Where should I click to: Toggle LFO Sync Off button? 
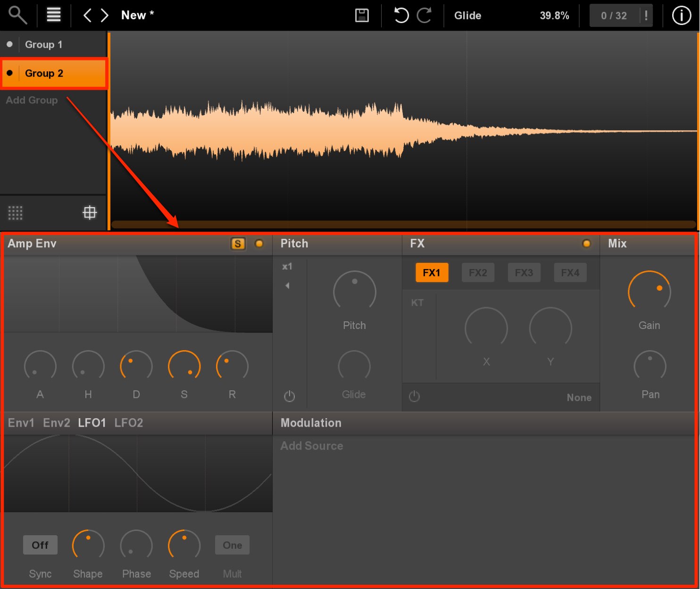40,545
